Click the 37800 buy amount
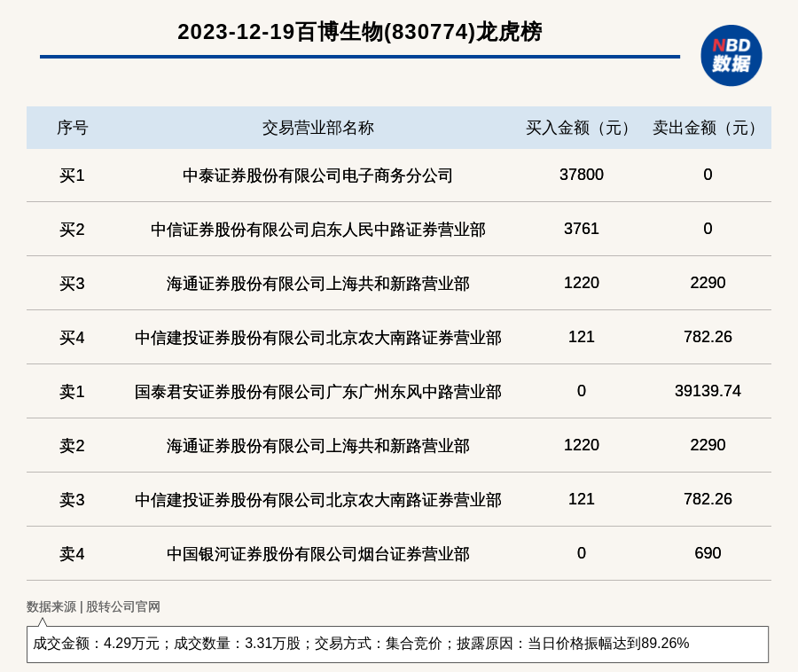The image size is (798, 672). coord(581,175)
